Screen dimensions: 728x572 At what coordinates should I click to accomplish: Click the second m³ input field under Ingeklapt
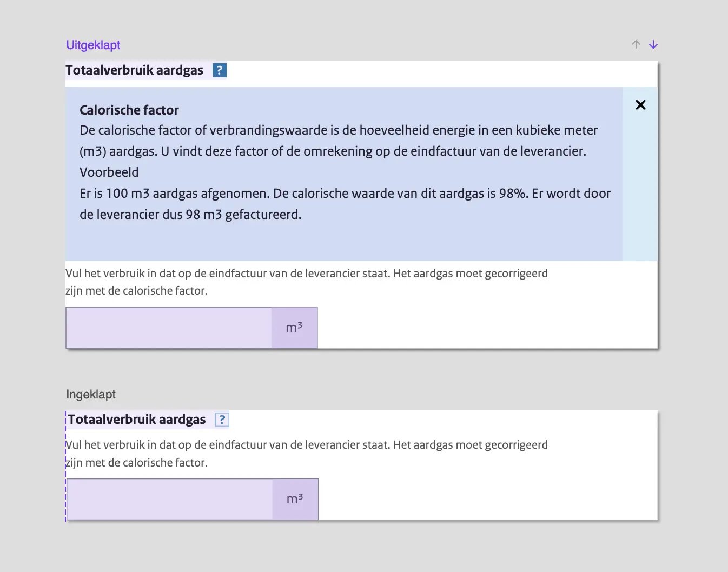coord(168,498)
